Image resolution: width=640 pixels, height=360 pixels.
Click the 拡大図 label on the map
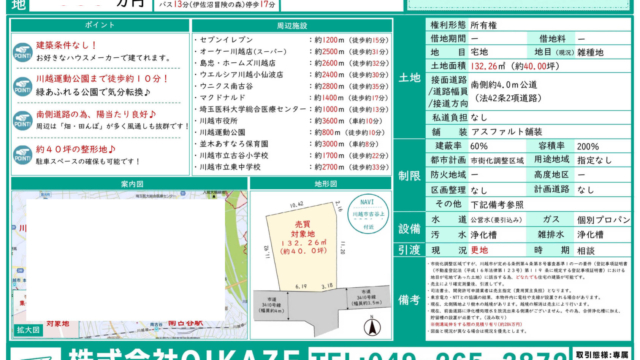(x=28, y=330)
